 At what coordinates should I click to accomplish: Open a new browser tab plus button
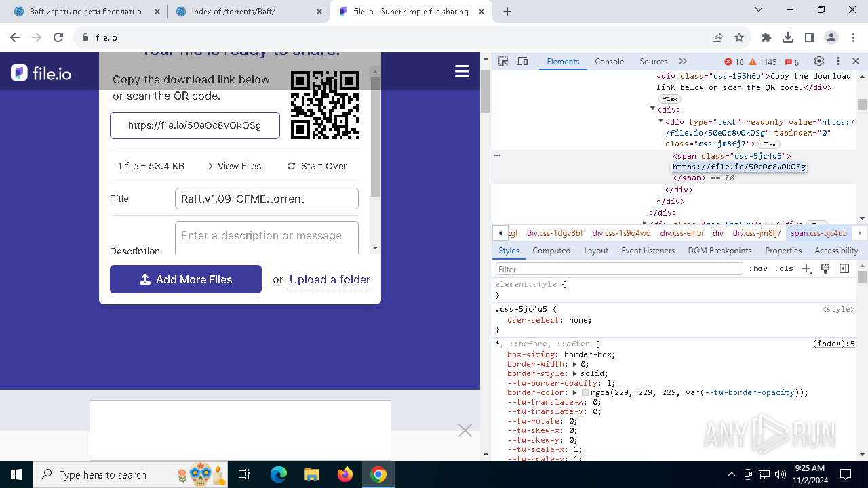507,12
